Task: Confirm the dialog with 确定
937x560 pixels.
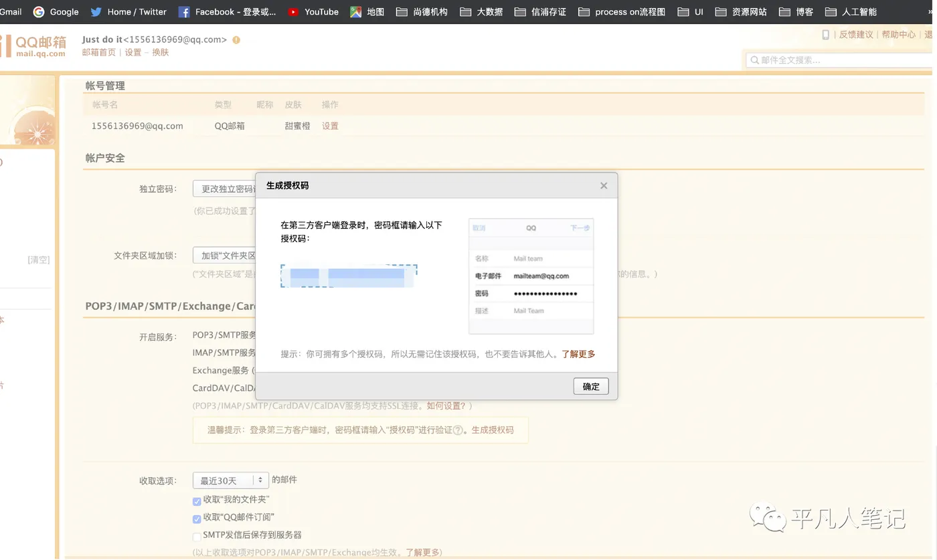Action: point(591,386)
